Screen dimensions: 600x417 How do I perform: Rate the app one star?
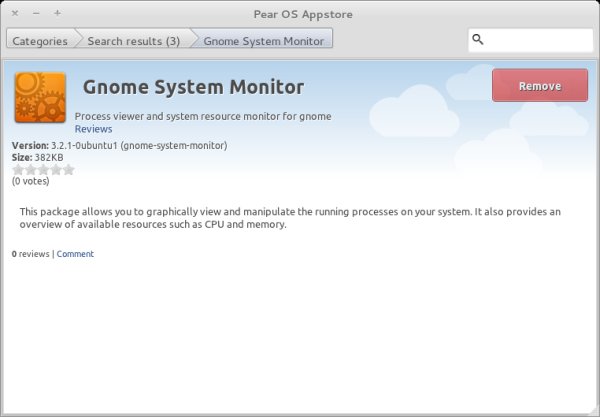pos(18,169)
